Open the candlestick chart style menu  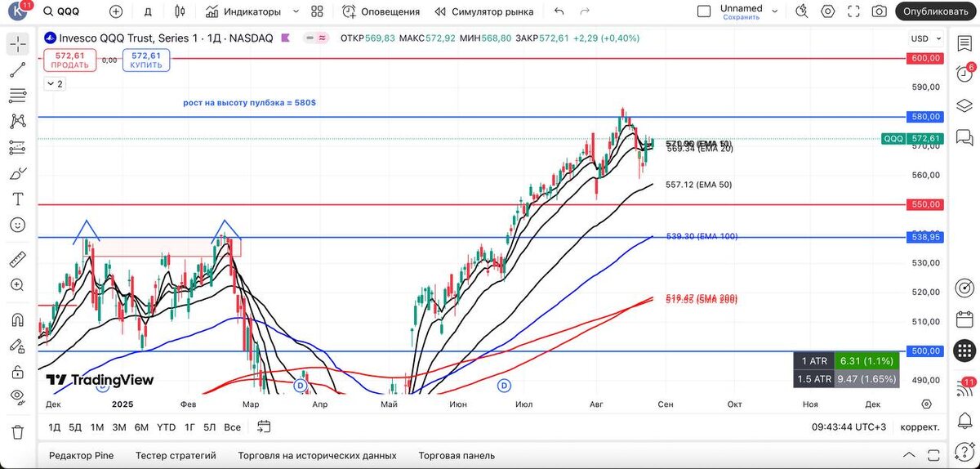(x=180, y=11)
